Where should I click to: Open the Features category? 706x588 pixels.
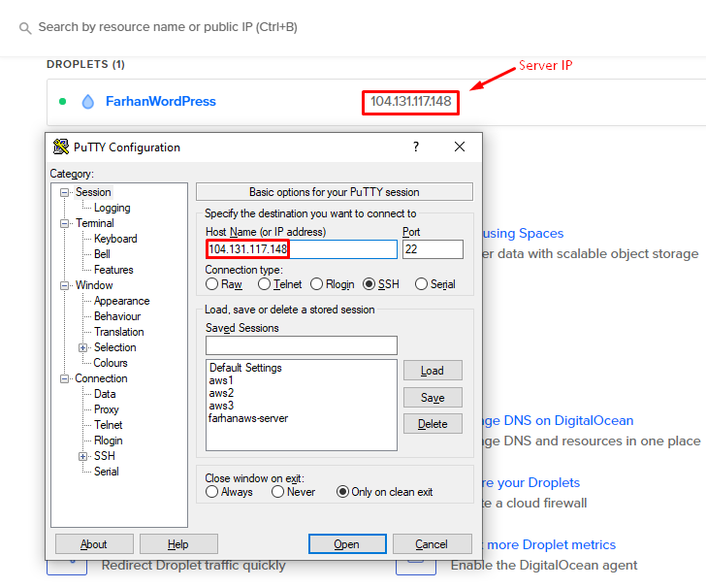click(113, 270)
